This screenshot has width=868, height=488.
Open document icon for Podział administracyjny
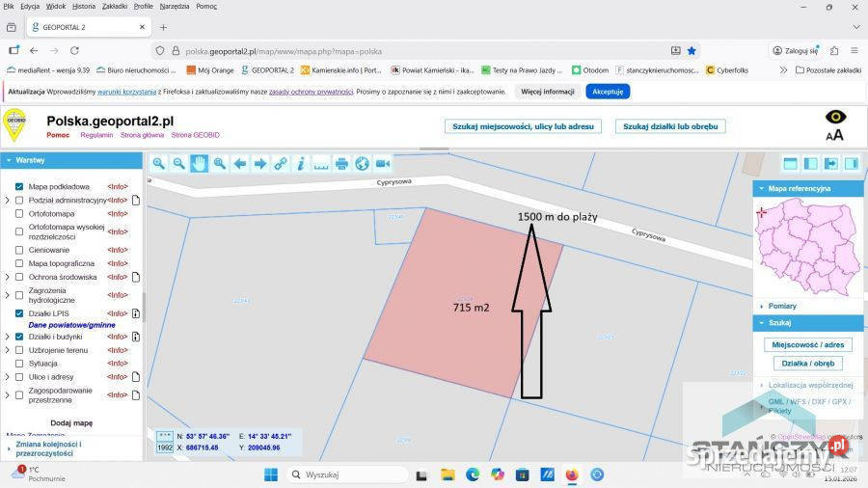click(136, 200)
